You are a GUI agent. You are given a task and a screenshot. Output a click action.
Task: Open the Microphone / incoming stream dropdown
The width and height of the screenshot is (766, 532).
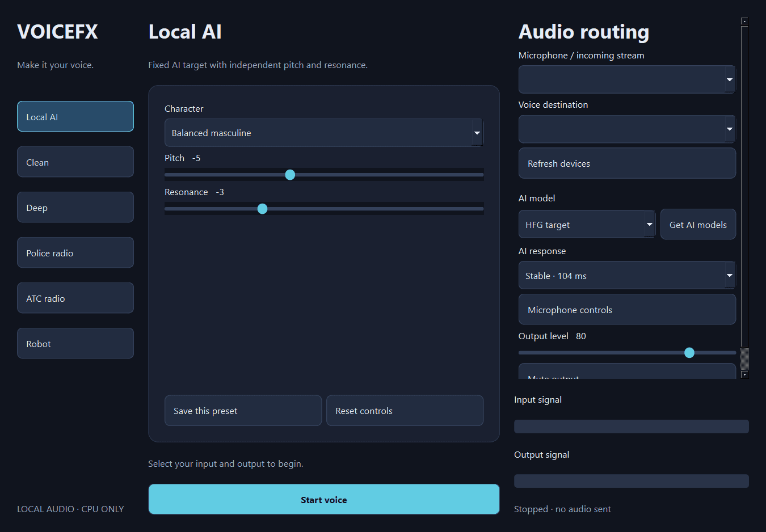(x=627, y=79)
